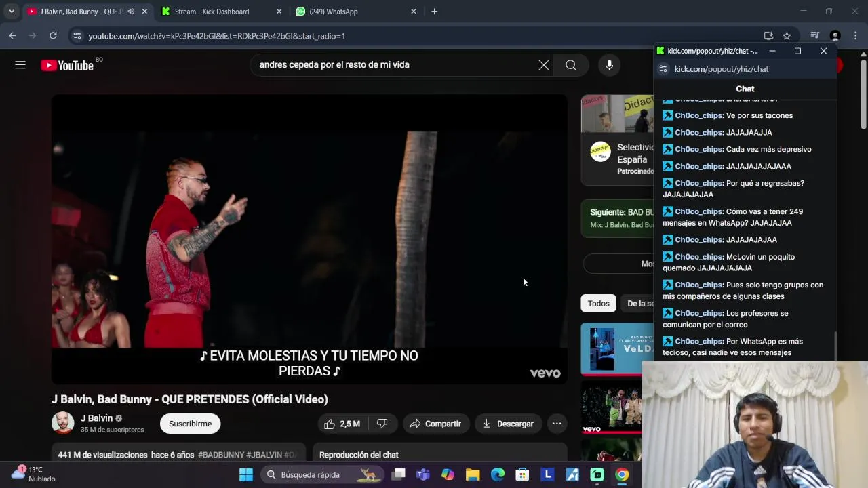View site information icon in address bar
868x488 pixels.
[x=77, y=36]
